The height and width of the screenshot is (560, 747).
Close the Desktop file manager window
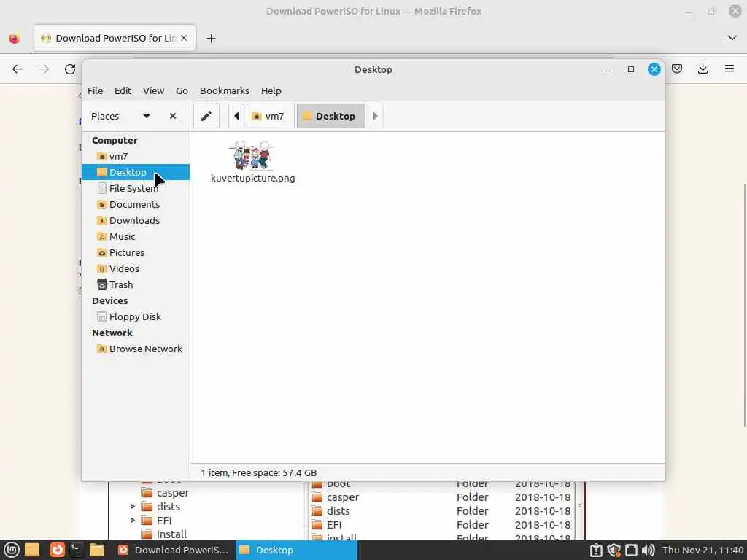[x=654, y=69]
